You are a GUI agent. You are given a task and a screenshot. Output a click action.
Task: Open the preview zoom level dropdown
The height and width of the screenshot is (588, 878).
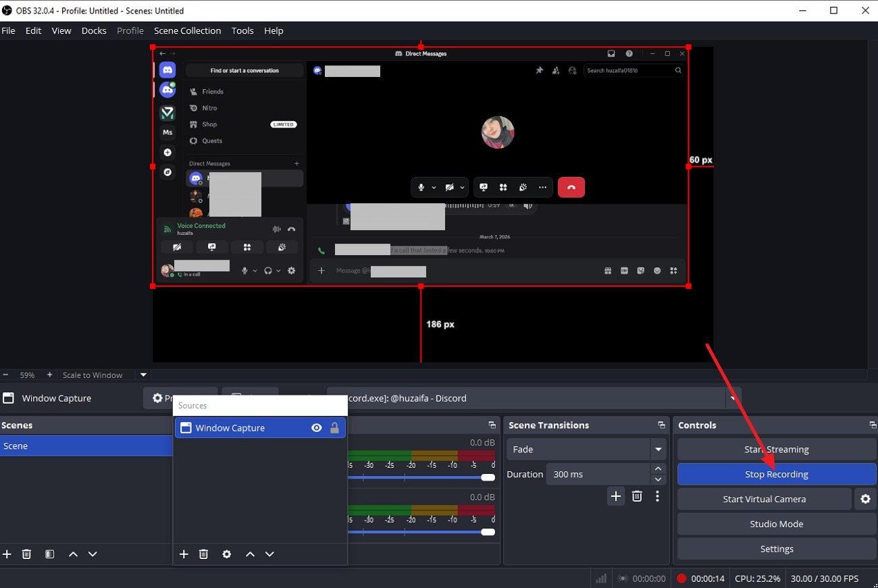[x=143, y=375]
